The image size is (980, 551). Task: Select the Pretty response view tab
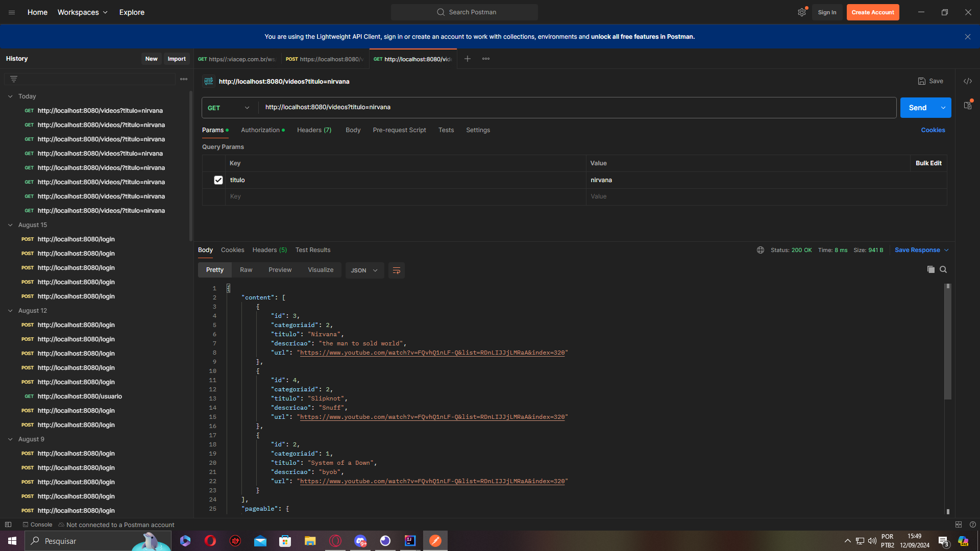pyautogui.click(x=214, y=269)
